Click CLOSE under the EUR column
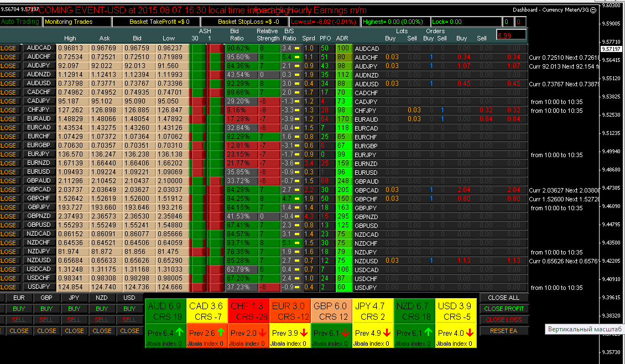 click(19, 331)
